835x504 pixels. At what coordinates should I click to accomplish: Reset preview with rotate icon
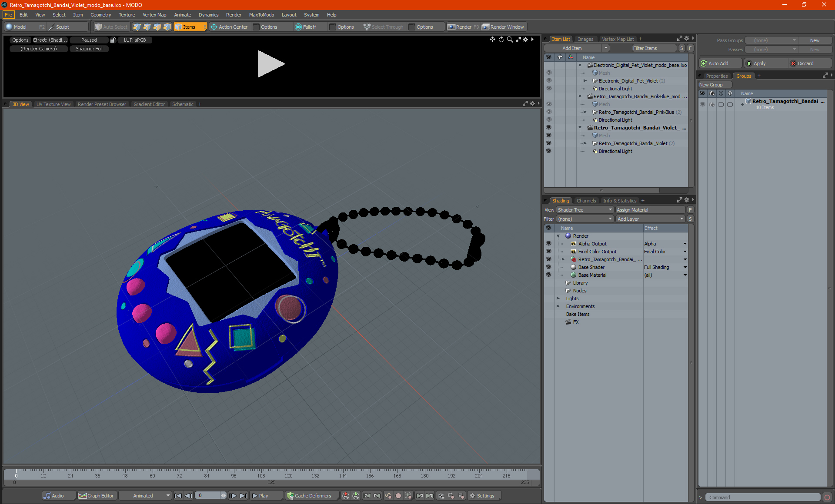[x=501, y=40]
